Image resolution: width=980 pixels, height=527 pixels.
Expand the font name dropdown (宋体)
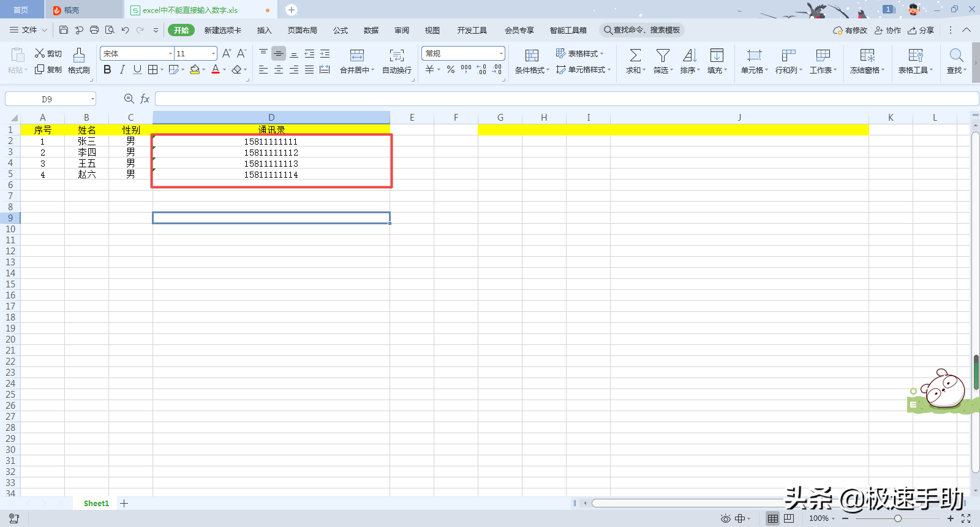(x=170, y=54)
